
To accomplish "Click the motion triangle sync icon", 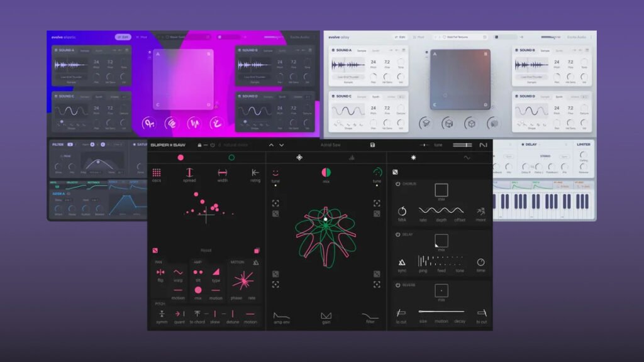I will click(x=256, y=262).
